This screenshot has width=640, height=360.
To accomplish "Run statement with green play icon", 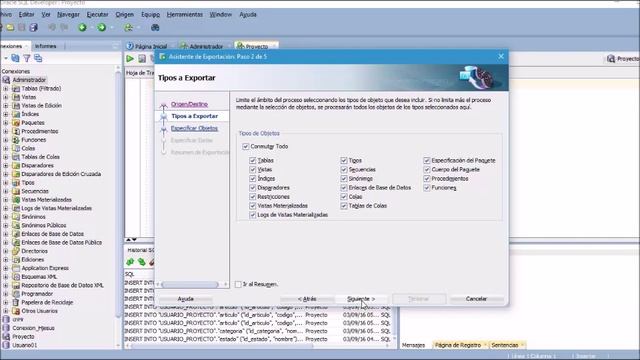I will pos(130,59).
